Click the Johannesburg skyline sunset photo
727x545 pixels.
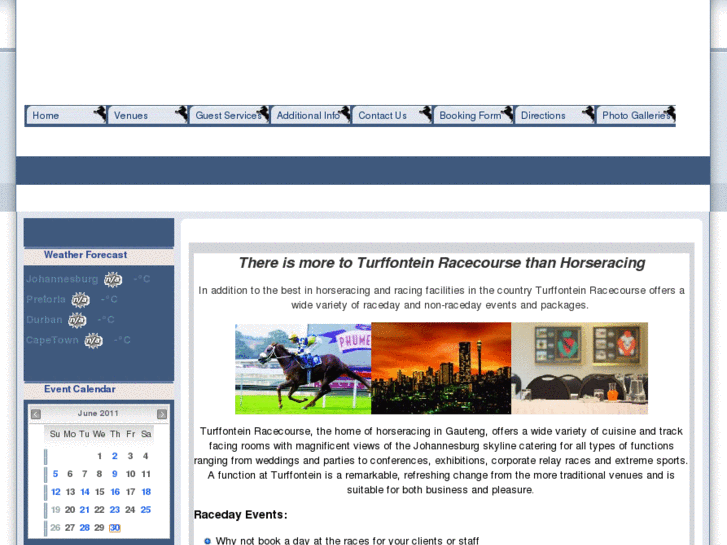point(441,368)
